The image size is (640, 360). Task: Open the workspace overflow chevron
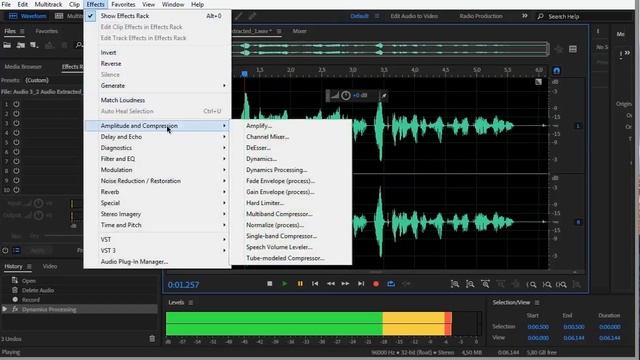tap(524, 16)
